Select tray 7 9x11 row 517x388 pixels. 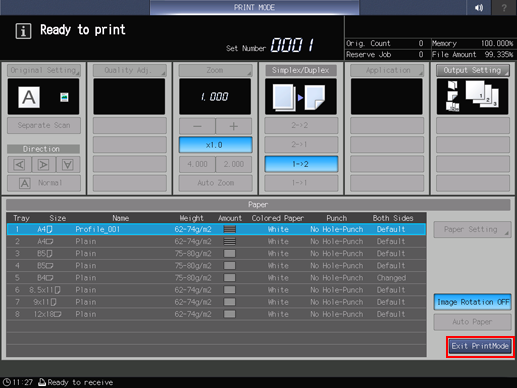(x=216, y=302)
